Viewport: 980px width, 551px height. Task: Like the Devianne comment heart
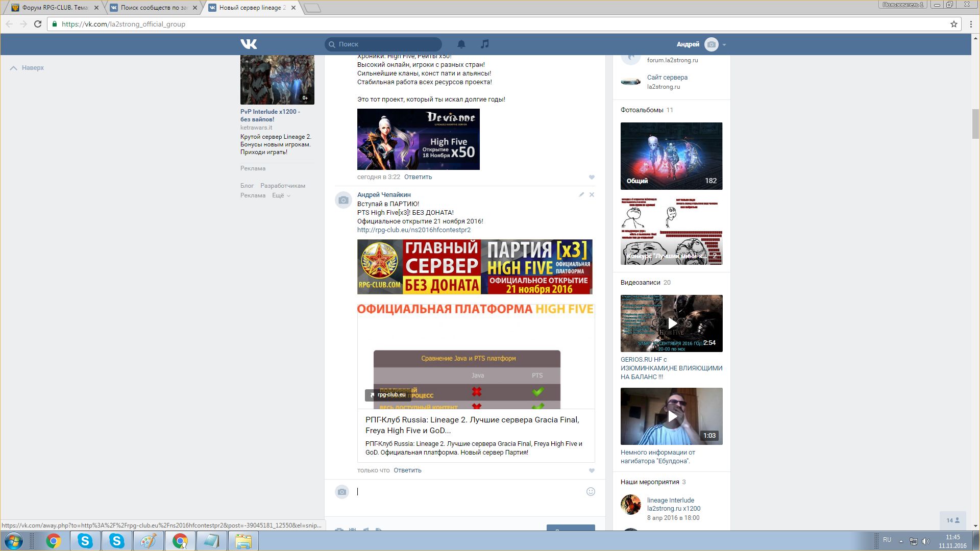592,178
